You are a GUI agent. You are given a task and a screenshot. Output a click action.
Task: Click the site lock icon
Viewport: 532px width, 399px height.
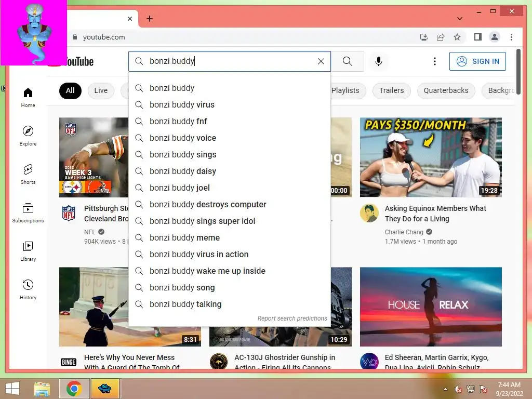75,37
